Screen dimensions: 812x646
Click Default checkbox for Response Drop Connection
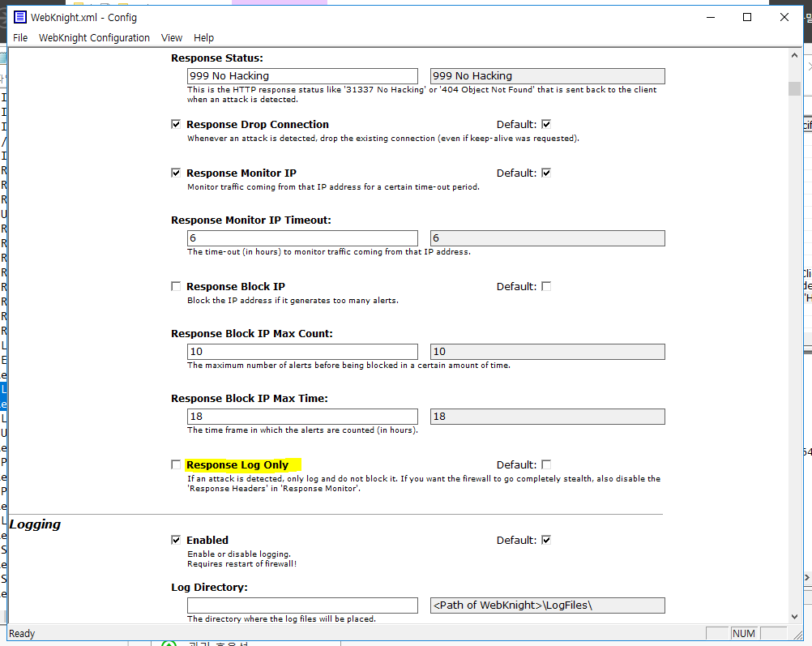tap(546, 124)
